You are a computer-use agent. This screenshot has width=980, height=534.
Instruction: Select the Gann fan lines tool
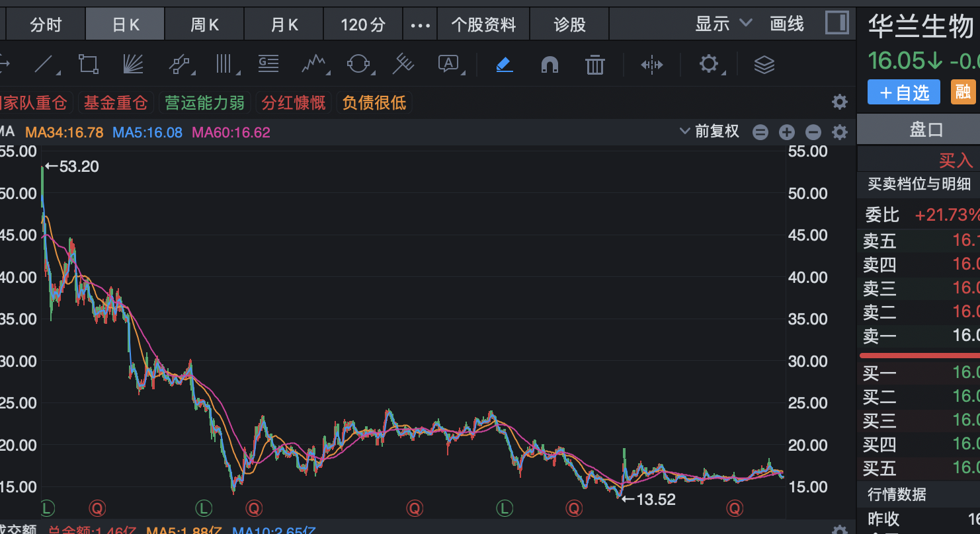pos(133,64)
